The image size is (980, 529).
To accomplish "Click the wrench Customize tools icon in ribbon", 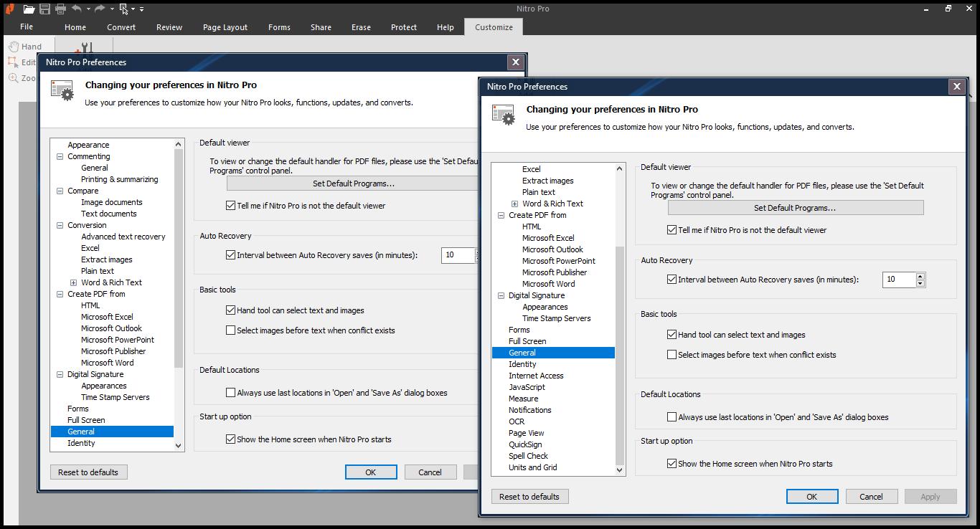I will (85, 47).
